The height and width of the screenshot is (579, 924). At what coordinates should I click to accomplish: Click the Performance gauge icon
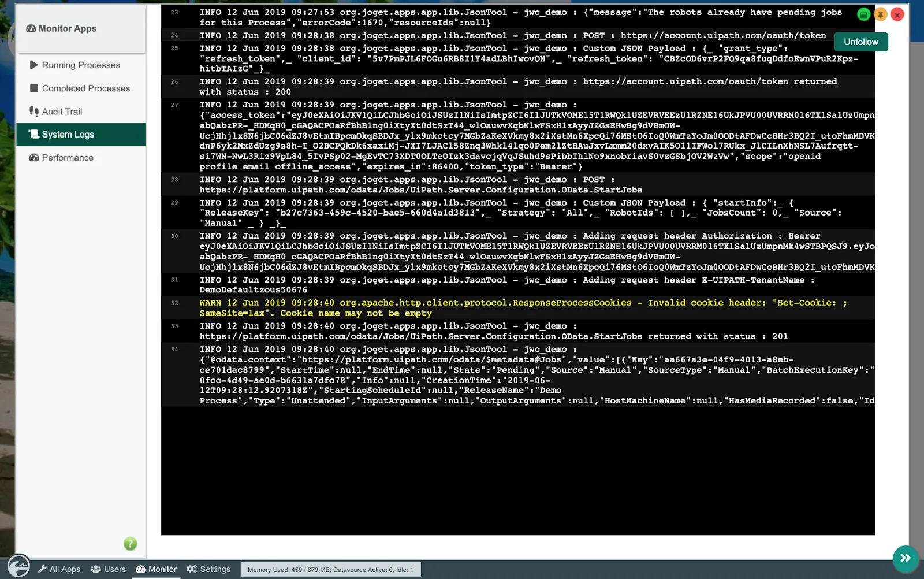click(x=34, y=157)
